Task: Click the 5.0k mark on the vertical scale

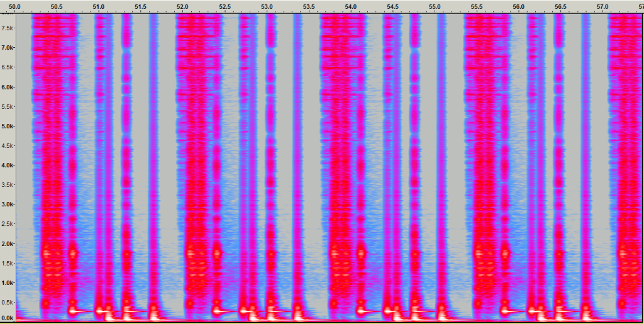Action: pos(7,126)
